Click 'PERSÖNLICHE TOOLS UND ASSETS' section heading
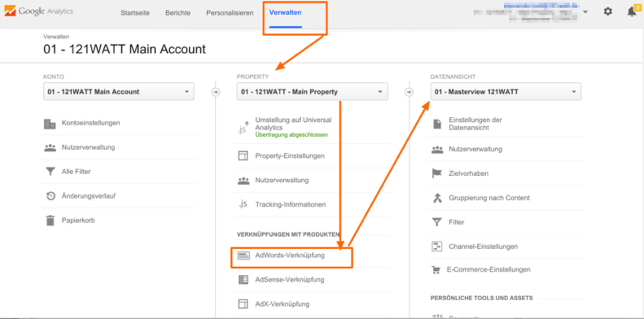644x319 pixels. (482, 298)
